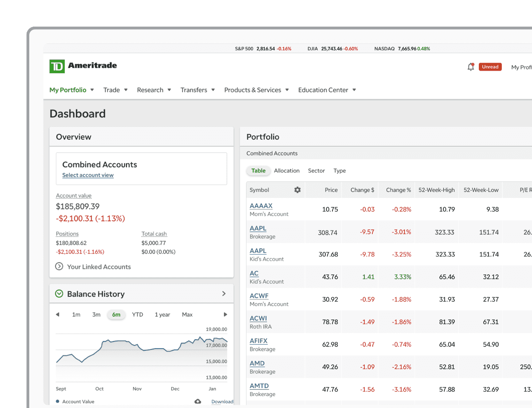This screenshot has width=532, height=408.
Task: Click the TD Ameritrade logo
Action: (83, 66)
